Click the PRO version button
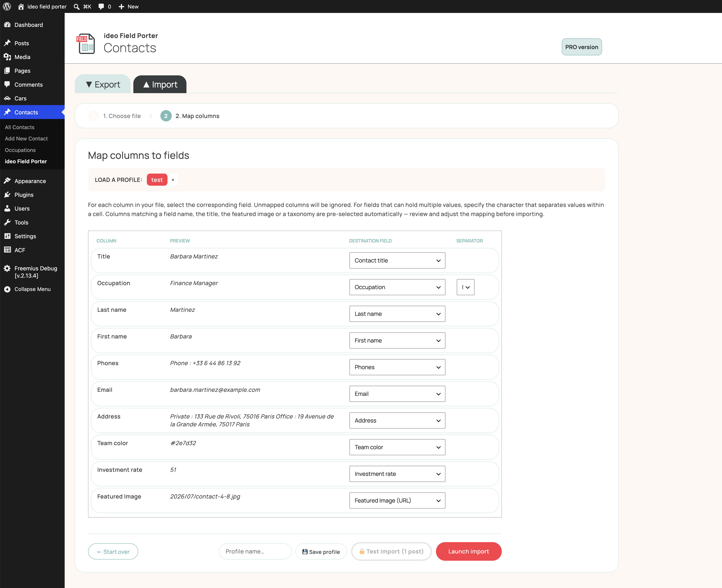 tap(581, 47)
